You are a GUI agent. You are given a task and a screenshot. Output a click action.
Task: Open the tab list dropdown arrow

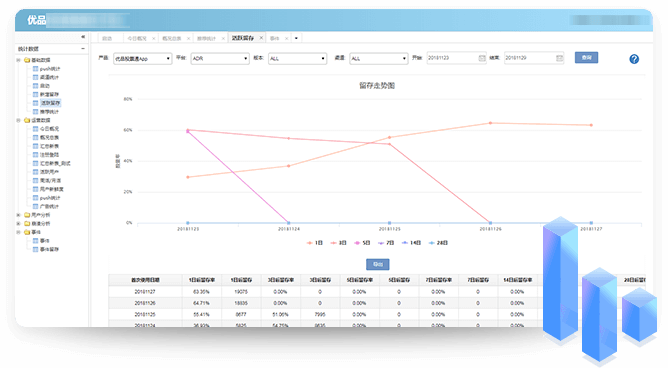[x=296, y=38]
